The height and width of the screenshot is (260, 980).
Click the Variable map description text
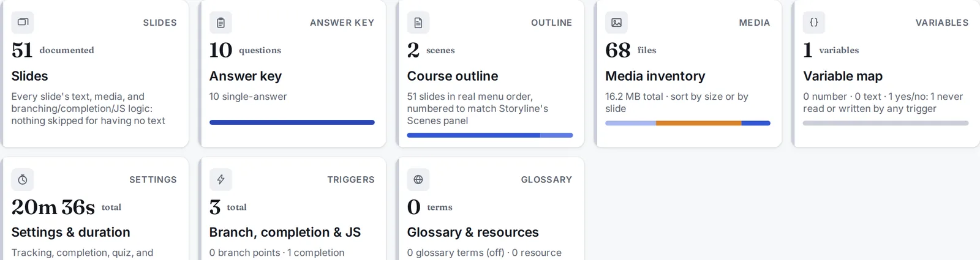pos(883,103)
